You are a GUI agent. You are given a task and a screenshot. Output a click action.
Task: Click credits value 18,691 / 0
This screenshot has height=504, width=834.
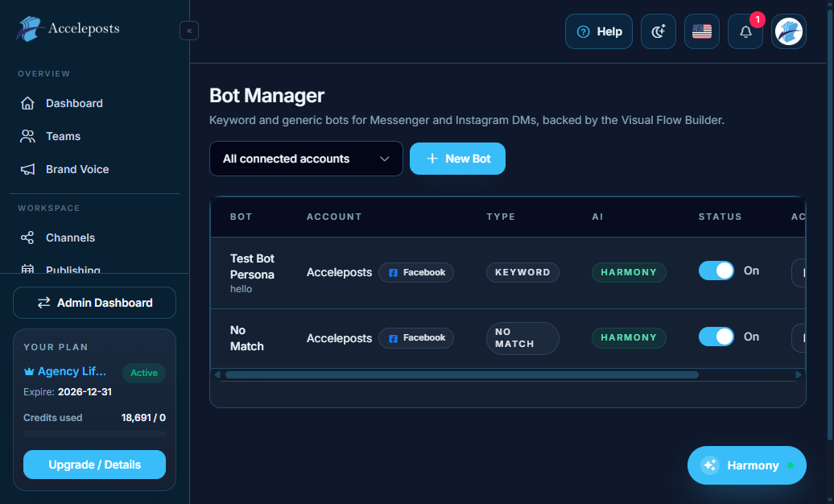point(143,418)
